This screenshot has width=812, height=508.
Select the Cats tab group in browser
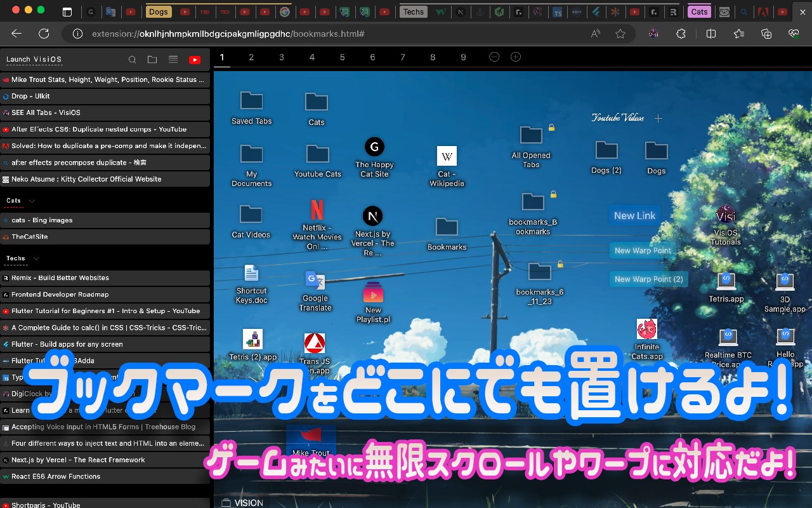coord(699,11)
